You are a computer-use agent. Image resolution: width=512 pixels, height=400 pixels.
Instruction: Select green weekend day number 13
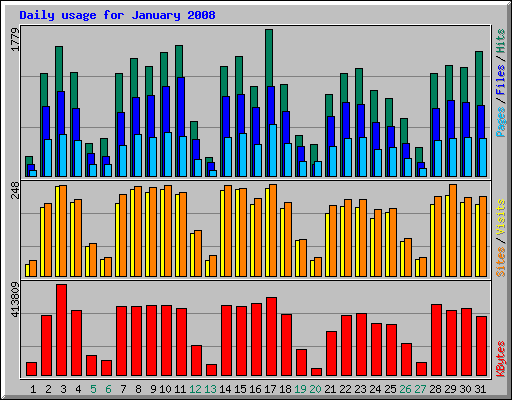pyautogui.click(x=210, y=389)
